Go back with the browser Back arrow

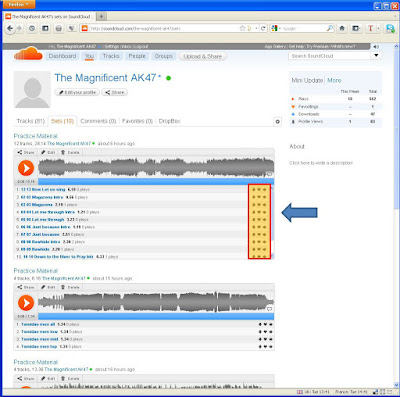(10, 28)
